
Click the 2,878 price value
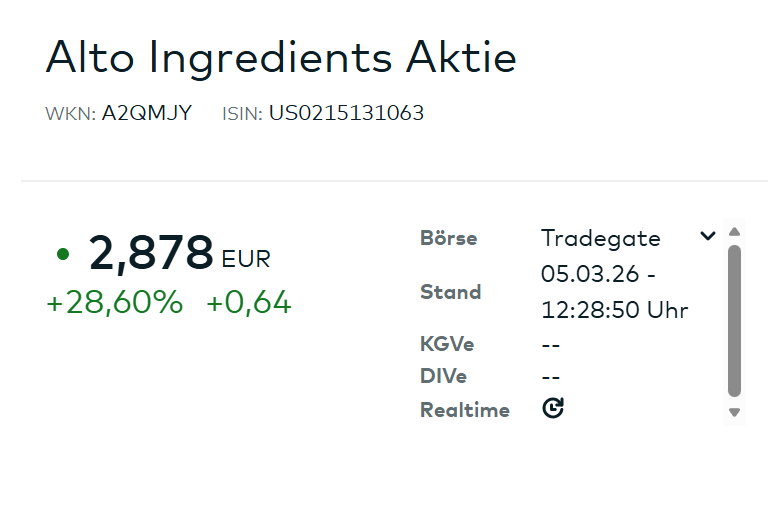151,253
